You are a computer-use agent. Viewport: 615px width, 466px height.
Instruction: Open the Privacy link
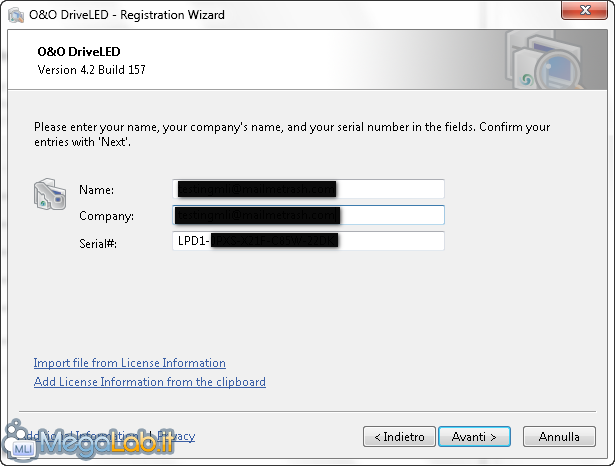pos(176,436)
